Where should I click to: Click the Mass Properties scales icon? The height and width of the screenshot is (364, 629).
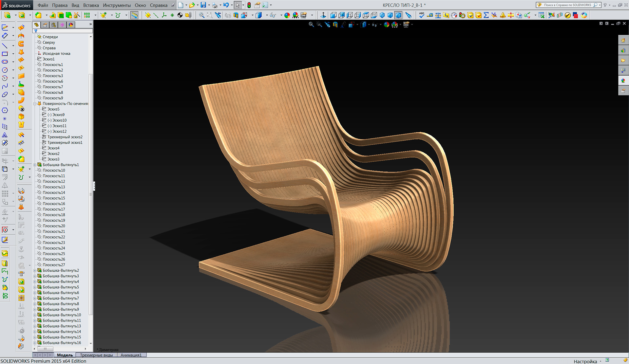point(438,15)
